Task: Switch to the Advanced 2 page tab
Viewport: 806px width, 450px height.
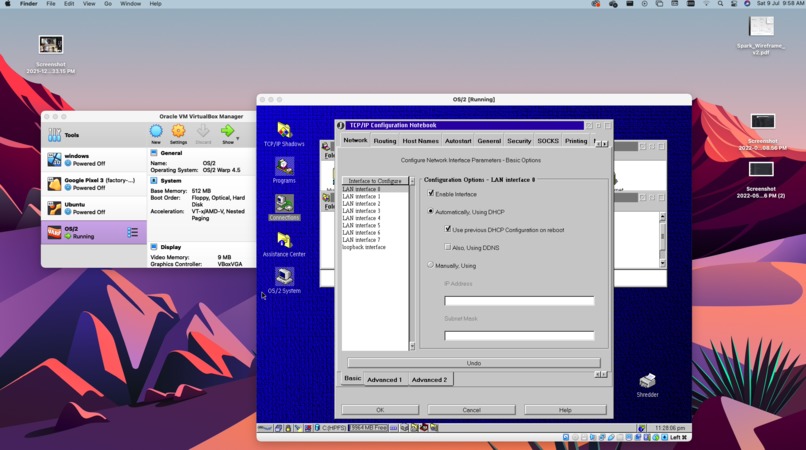Action: coord(429,380)
